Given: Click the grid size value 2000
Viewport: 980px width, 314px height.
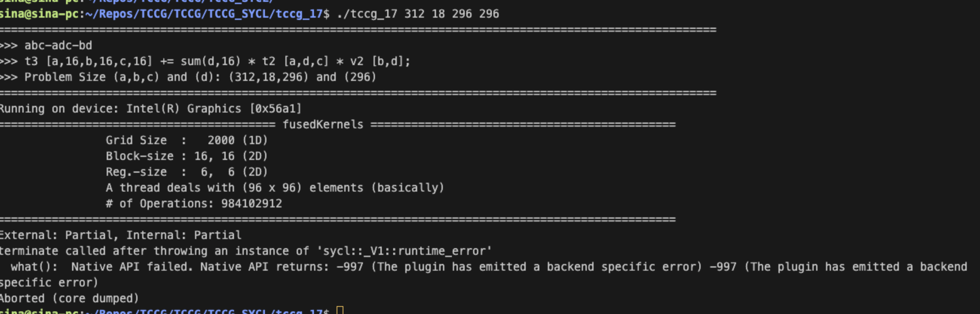Looking at the screenshot, I should 220,140.
